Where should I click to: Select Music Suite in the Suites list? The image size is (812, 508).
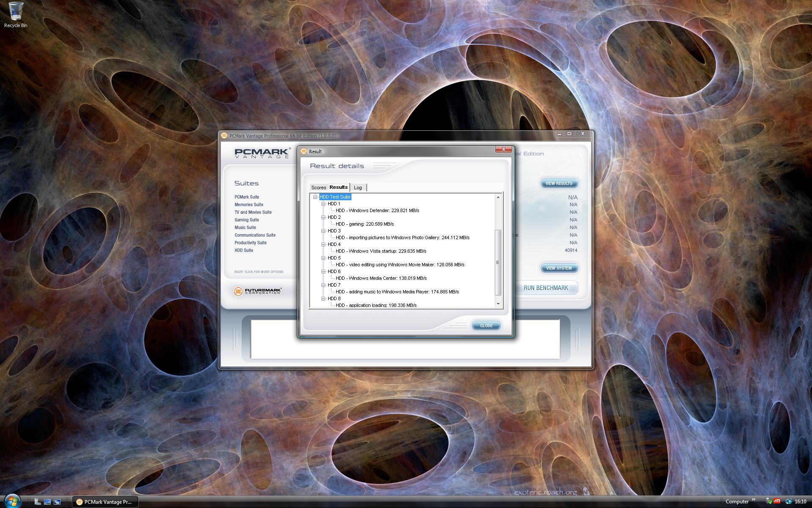pos(245,227)
